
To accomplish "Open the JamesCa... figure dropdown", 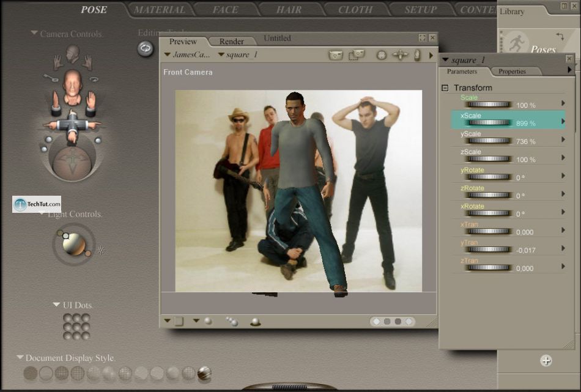I will 187,54.
